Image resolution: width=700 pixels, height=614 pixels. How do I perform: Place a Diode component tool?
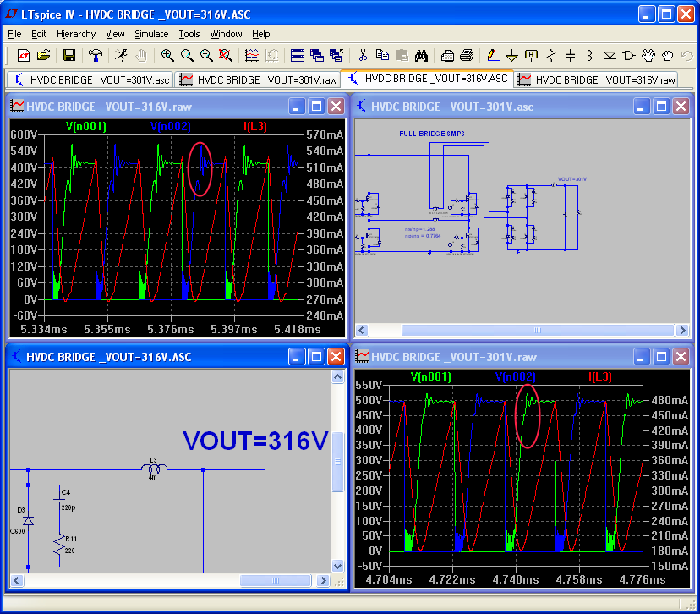click(x=610, y=55)
